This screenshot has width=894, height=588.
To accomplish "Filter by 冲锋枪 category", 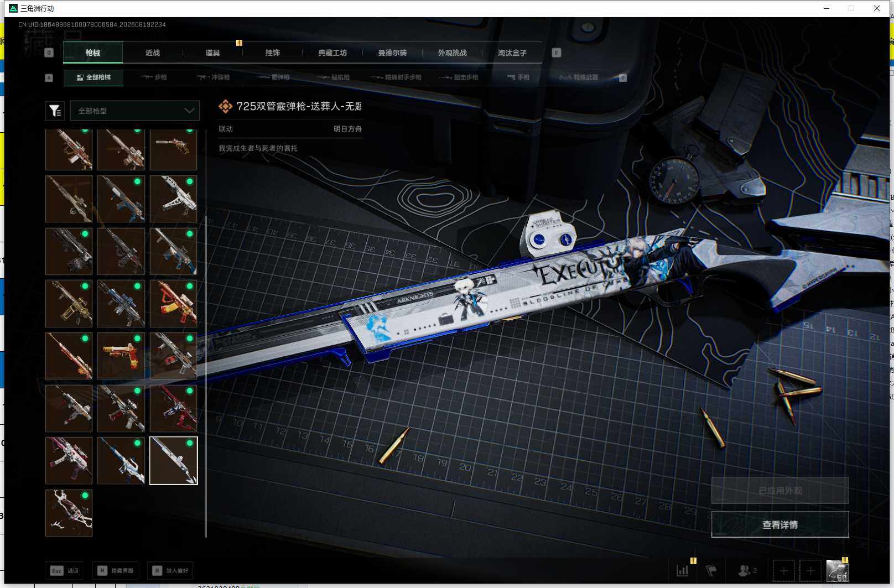I will pyautogui.click(x=214, y=77).
